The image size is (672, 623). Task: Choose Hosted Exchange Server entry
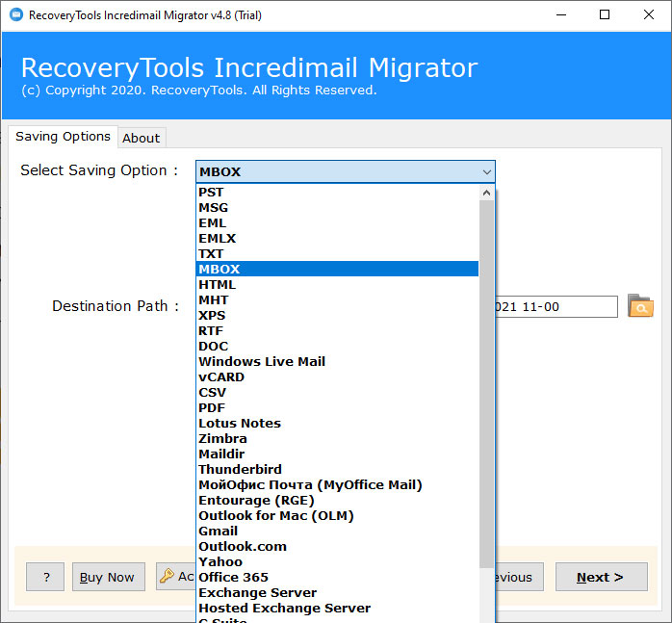tap(337, 608)
